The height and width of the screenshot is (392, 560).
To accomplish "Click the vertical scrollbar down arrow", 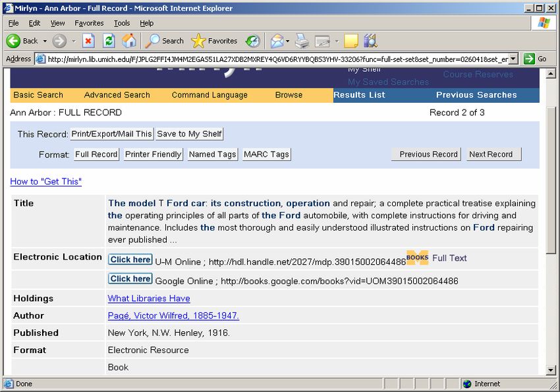I will point(550,370).
